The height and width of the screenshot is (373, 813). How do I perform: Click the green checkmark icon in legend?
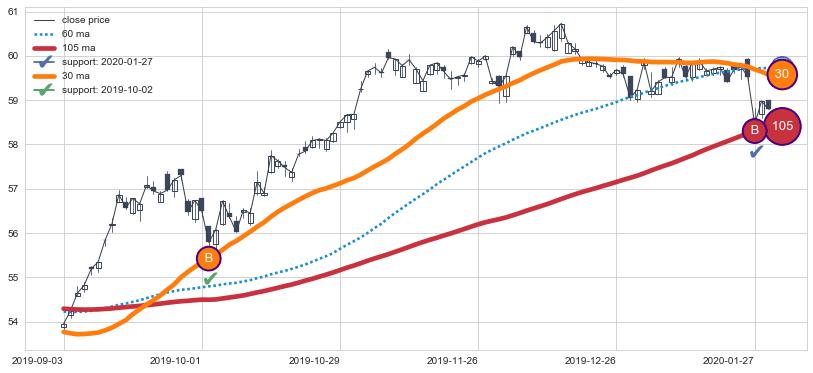click(x=45, y=90)
